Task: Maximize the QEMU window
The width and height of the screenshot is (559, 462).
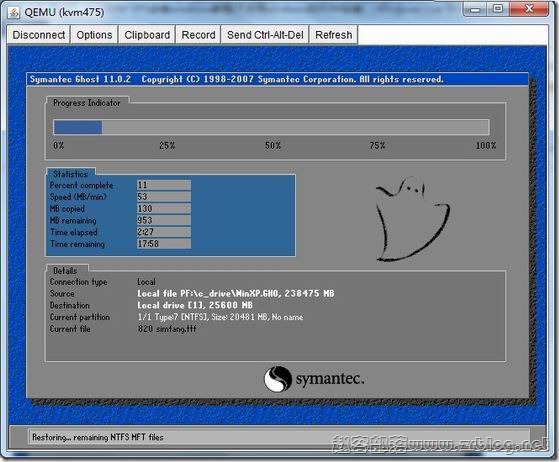Action: click(x=498, y=9)
